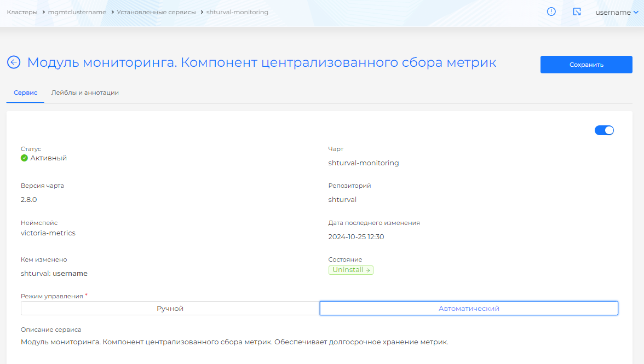Save changes with Сохранить button
Image resolution: width=644 pixels, height=364 pixels.
(x=586, y=65)
